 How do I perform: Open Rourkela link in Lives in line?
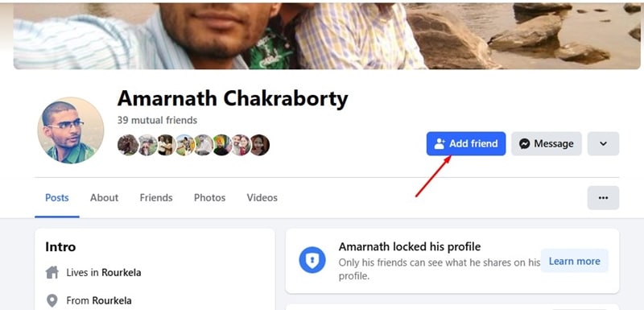click(122, 273)
